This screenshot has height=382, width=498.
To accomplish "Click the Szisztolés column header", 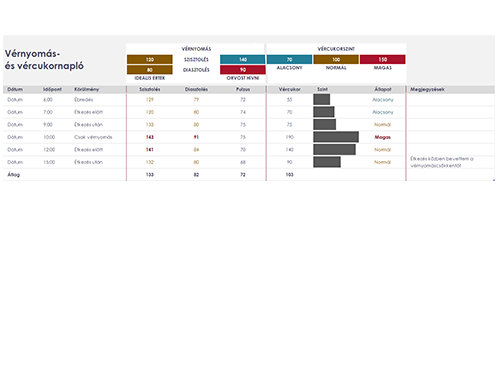I will point(150,89).
